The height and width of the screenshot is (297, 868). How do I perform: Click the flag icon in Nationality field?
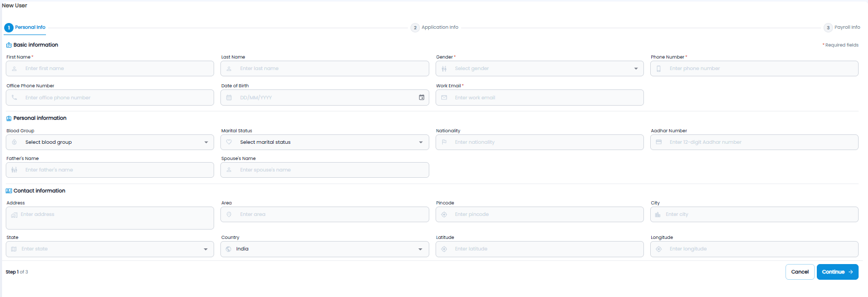pyautogui.click(x=444, y=142)
